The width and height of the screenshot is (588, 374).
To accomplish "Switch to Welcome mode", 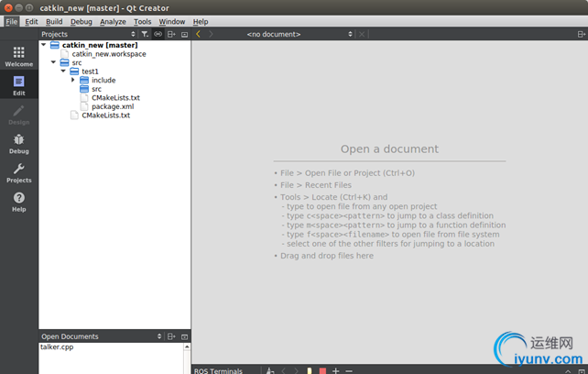I will [18, 57].
